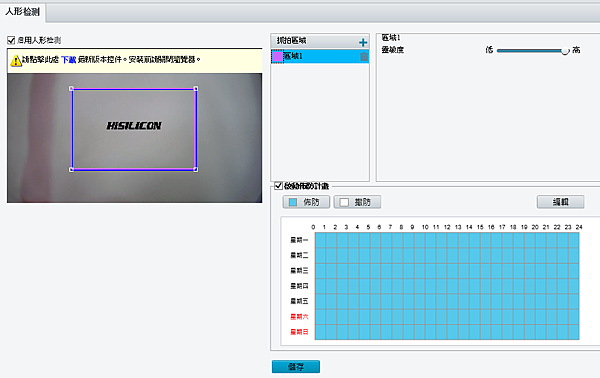The height and width of the screenshot is (378, 600).
Task: Click the 靈敏度 sensitivity label
Action: click(393, 50)
